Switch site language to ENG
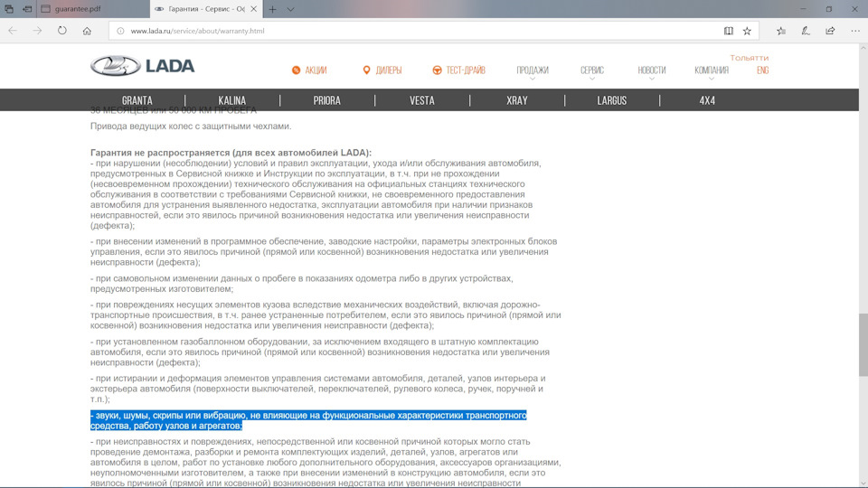This screenshot has height=488, width=868. click(762, 70)
